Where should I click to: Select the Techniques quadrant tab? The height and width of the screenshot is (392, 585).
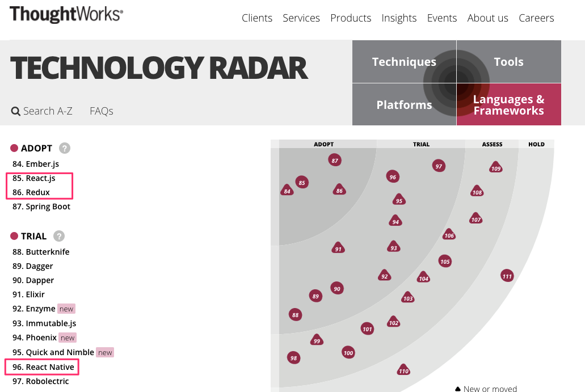pyautogui.click(x=404, y=61)
